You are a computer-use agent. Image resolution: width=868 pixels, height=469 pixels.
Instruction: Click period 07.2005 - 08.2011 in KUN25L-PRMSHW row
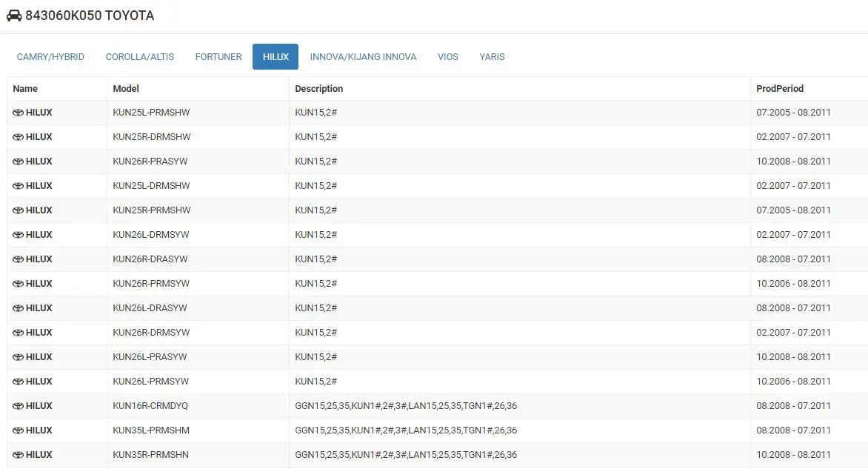(793, 113)
